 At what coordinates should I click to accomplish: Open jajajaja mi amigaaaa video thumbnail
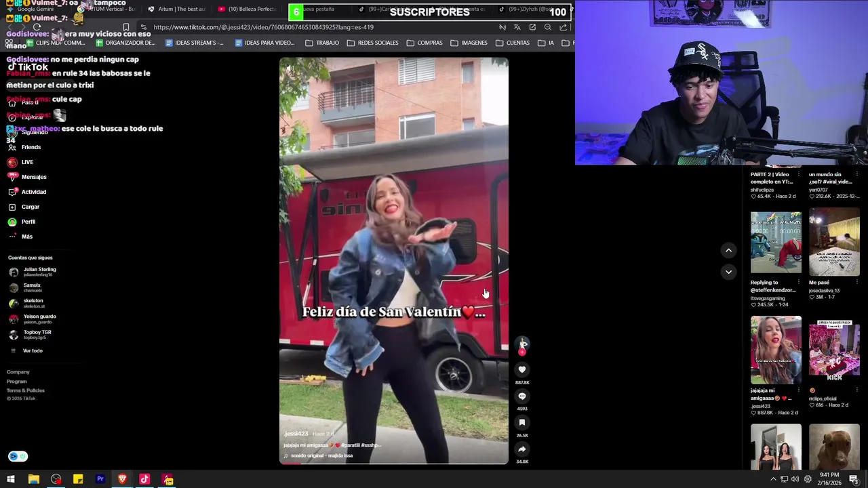776,350
